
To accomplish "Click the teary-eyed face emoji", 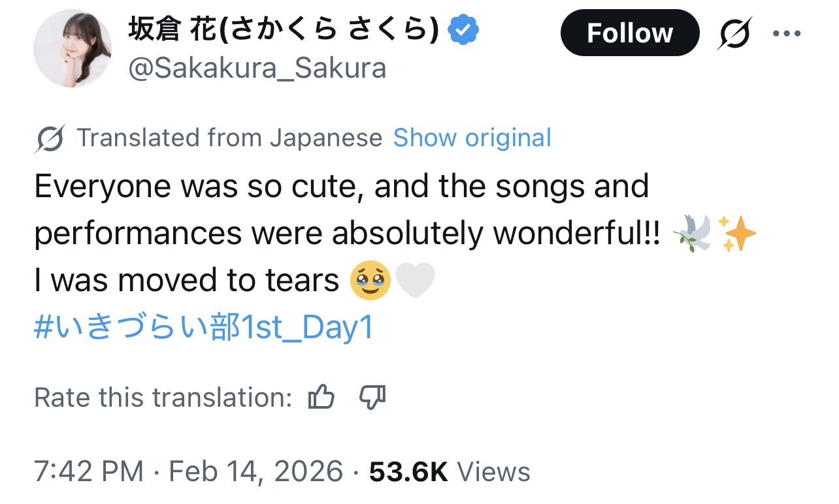I will pyautogui.click(x=370, y=281).
